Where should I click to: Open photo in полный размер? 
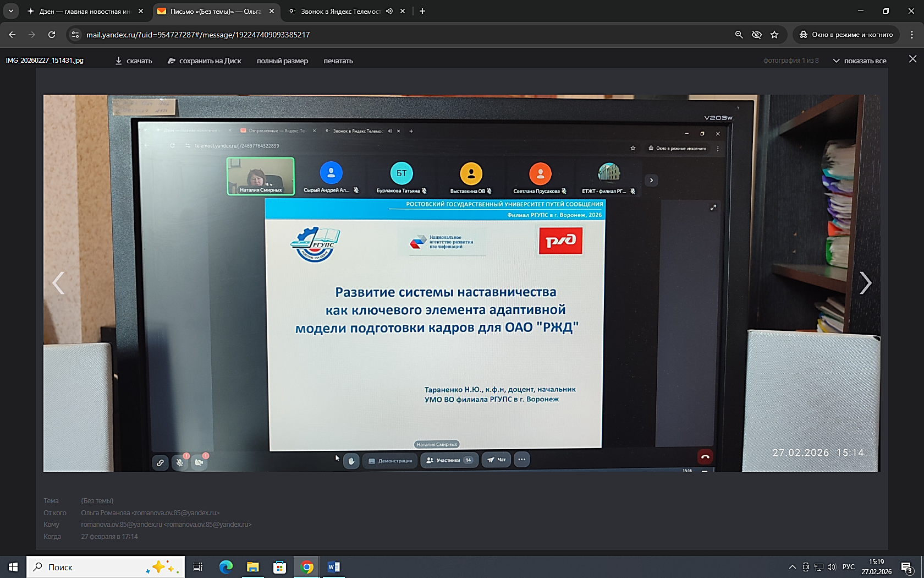coord(282,61)
